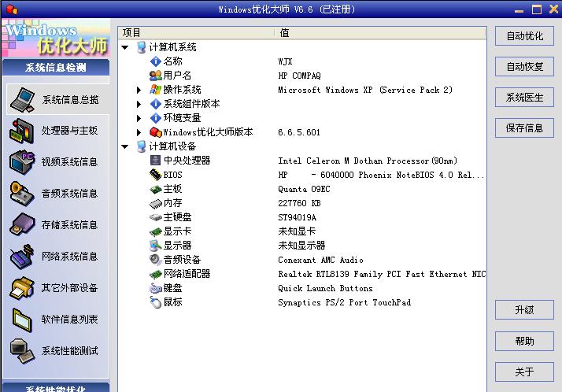562x392 pixels.
Task: Click the 升级 button
Action: click(524, 310)
